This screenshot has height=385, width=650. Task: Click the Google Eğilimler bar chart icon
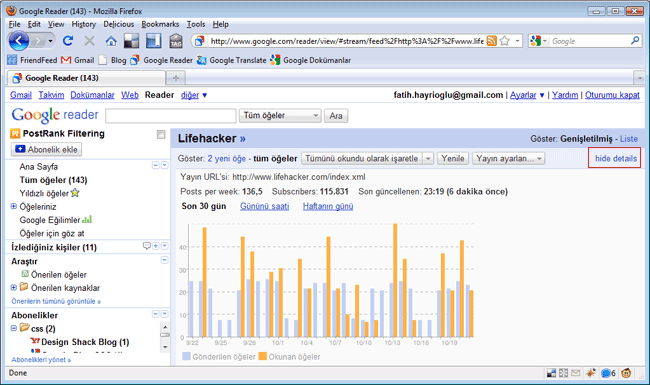pyautogui.click(x=87, y=219)
